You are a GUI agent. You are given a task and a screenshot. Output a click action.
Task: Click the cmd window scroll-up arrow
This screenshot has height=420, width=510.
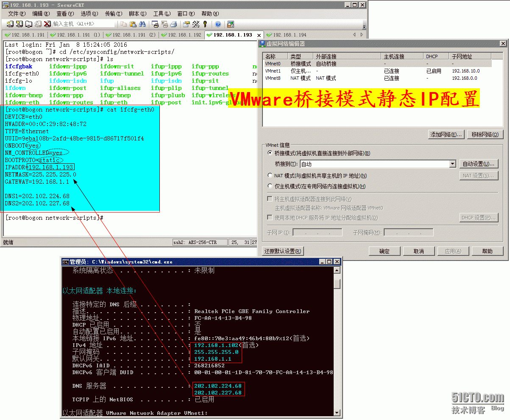tap(337, 270)
